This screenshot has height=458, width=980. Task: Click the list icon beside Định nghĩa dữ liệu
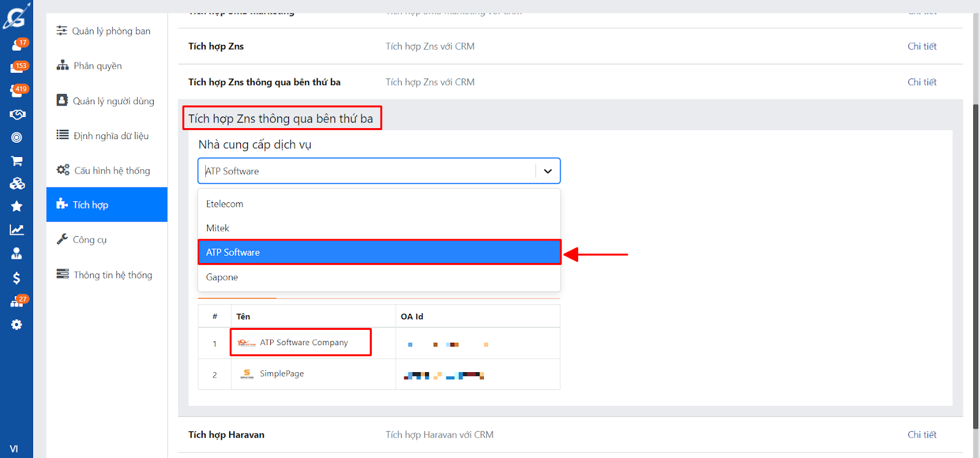tap(62, 135)
